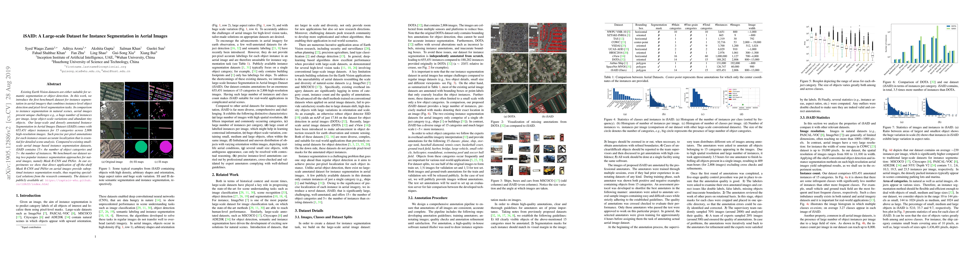This screenshot has width=980, height=254.
Task: Select the Abstract section heading
Action: pyautogui.click(x=54, y=84)
